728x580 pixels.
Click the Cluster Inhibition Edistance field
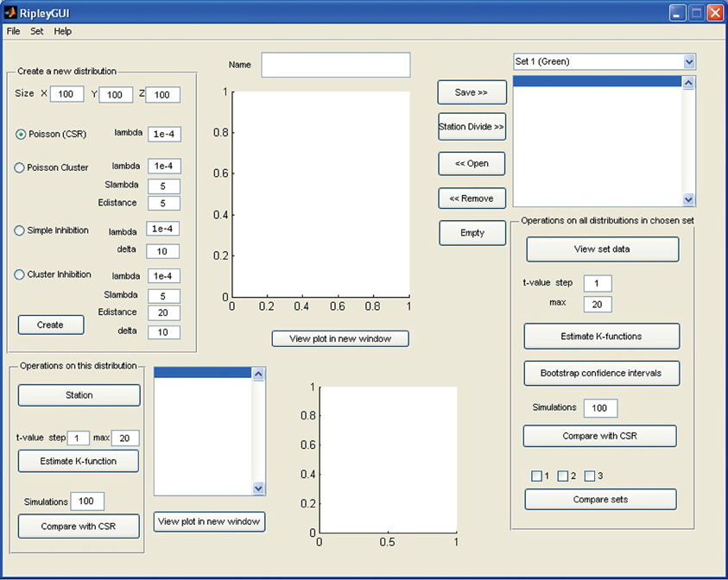(164, 313)
